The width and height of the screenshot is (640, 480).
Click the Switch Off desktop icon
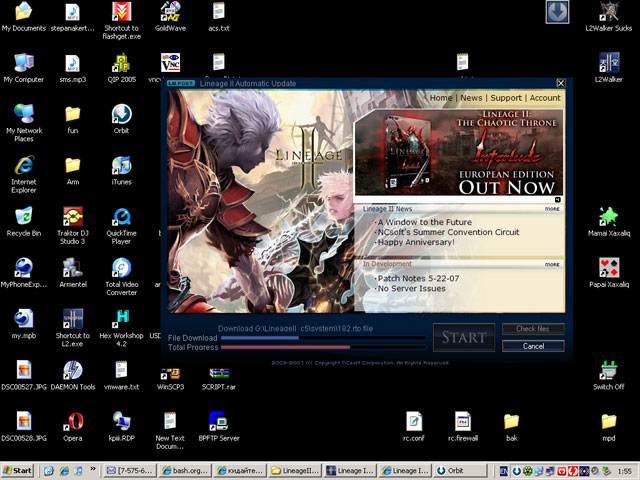[x=608, y=370]
